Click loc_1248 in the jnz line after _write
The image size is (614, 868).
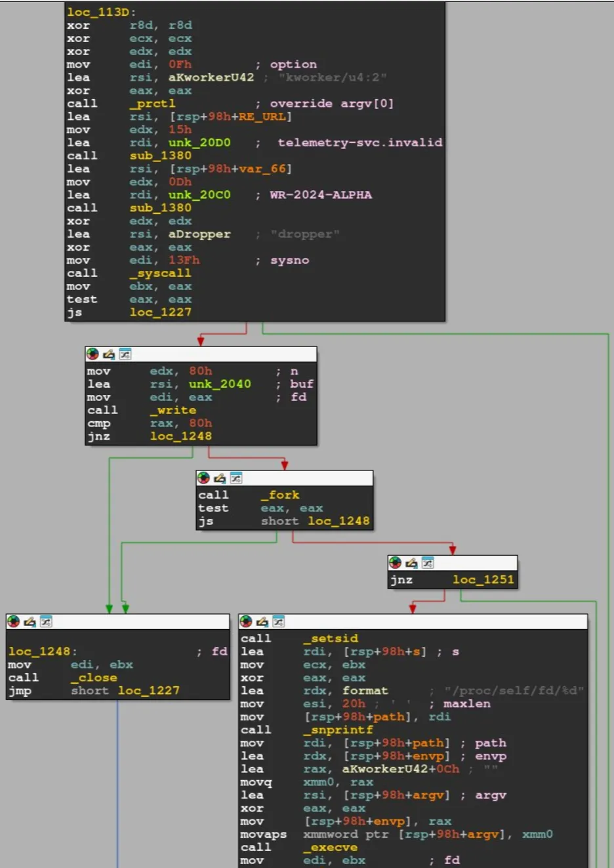[180, 436]
